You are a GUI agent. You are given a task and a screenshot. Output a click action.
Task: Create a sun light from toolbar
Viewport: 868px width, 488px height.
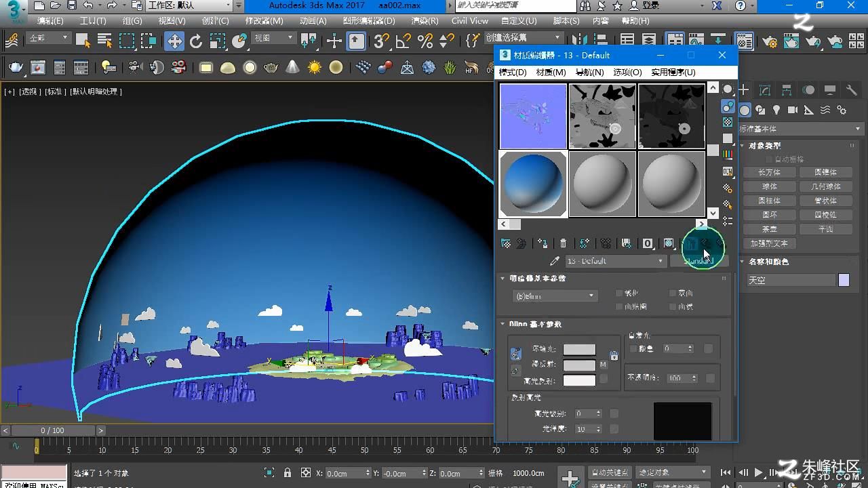point(314,67)
